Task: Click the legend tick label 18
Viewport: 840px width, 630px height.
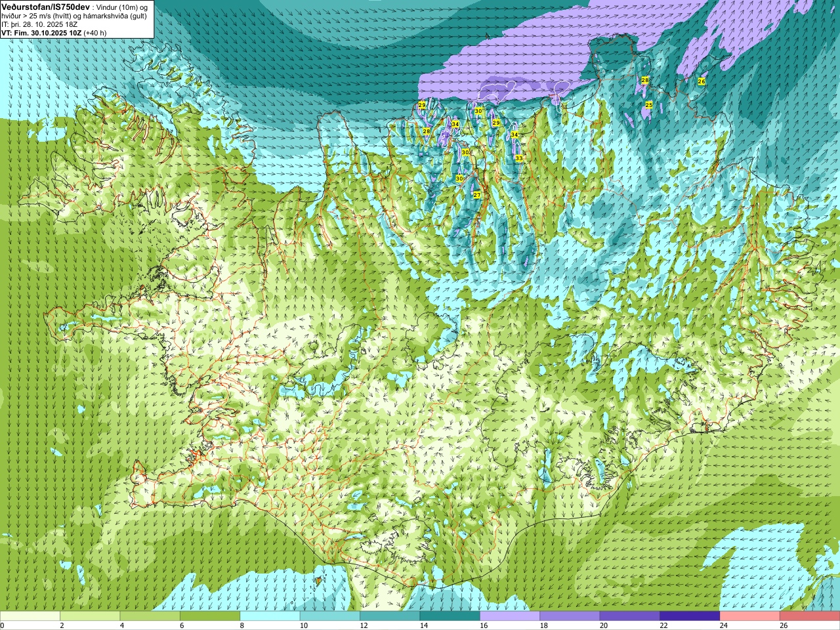Action: (x=544, y=625)
